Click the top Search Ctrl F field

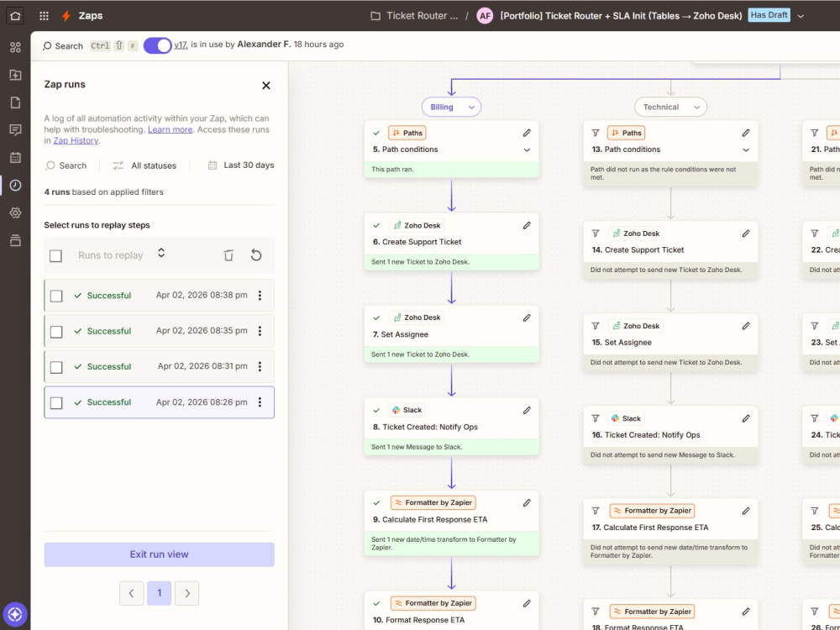[x=91, y=45]
